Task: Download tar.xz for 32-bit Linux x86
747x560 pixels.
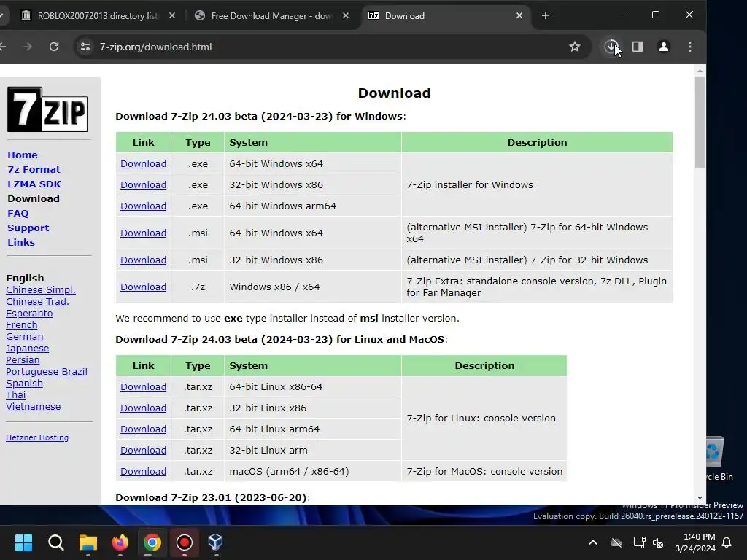Action: [x=144, y=408]
